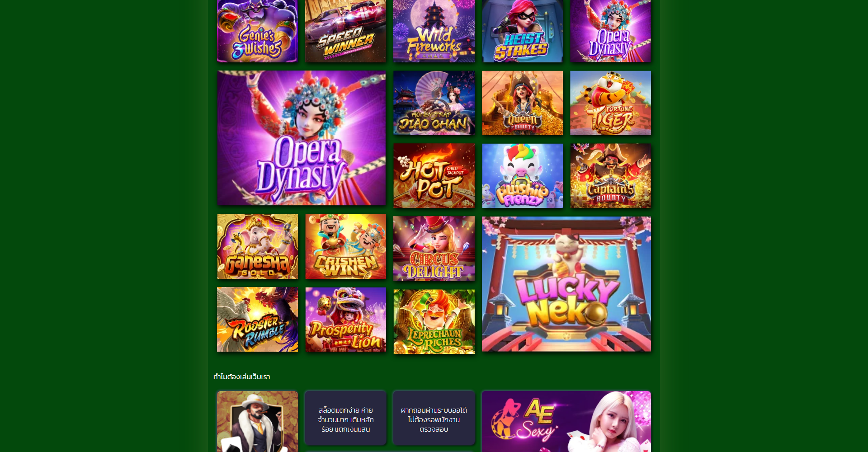Open the Captain's Bounty game tile
The width and height of the screenshot is (868, 452).
point(610,176)
